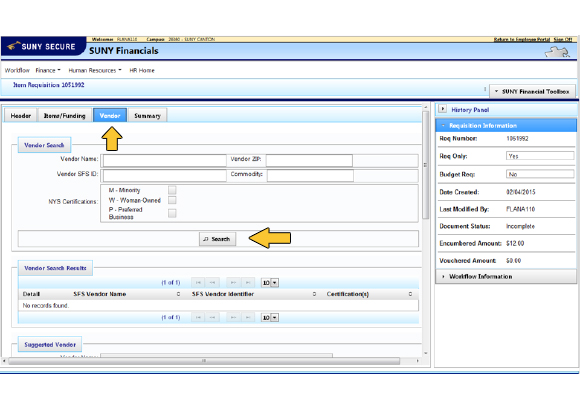This screenshot has height=410, width=580.
Task: Click the No records found row
Action: pyautogui.click(x=218, y=305)
